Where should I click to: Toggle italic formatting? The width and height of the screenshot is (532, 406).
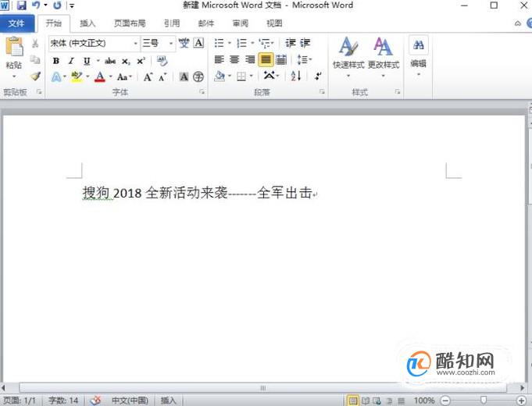(x=71, y=61)
